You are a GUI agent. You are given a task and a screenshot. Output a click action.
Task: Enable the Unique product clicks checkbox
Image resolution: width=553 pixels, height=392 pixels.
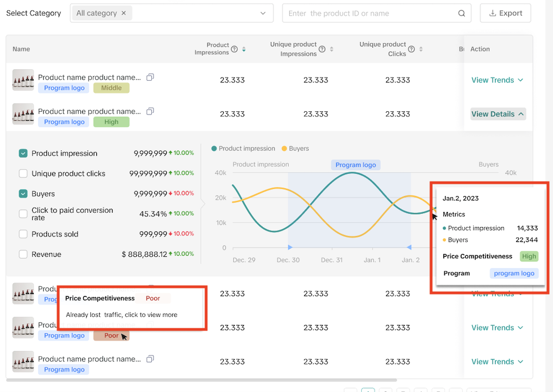[x=23, y=173]
